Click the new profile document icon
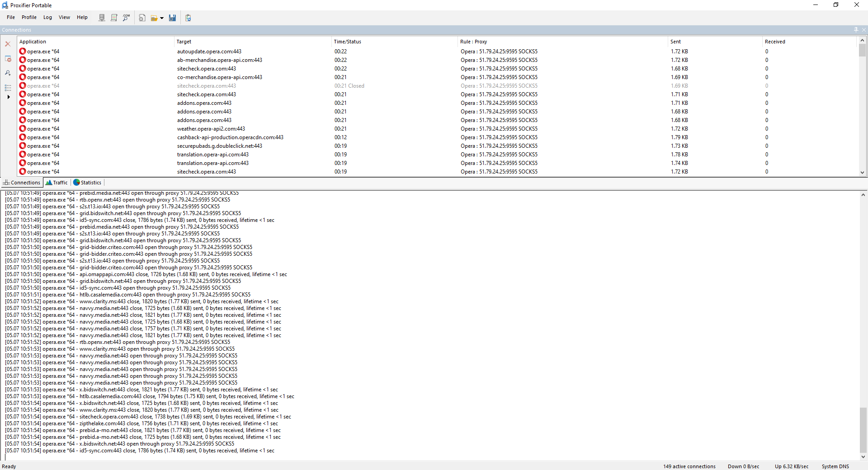The image size is (868, 470). [x=142, y=18]
